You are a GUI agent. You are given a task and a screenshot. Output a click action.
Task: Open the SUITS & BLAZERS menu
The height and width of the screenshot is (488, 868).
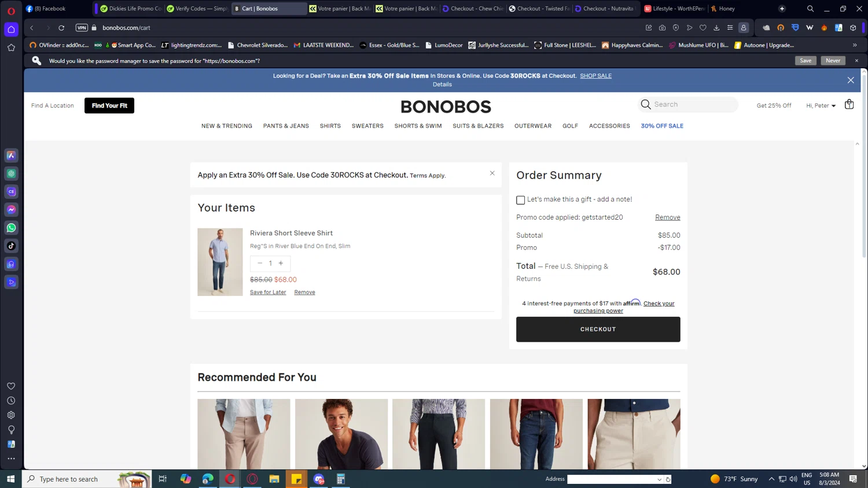(x=478, y=126)
